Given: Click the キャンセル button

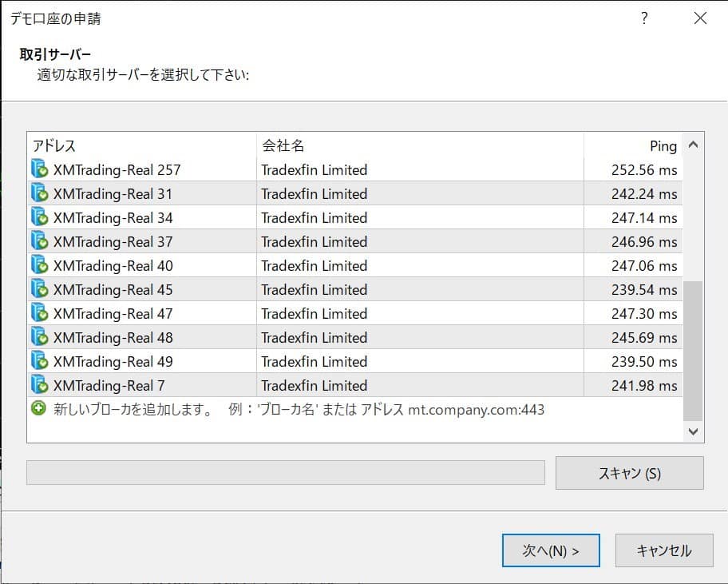Looking at the screenshot, I should (x=664, y=550).
